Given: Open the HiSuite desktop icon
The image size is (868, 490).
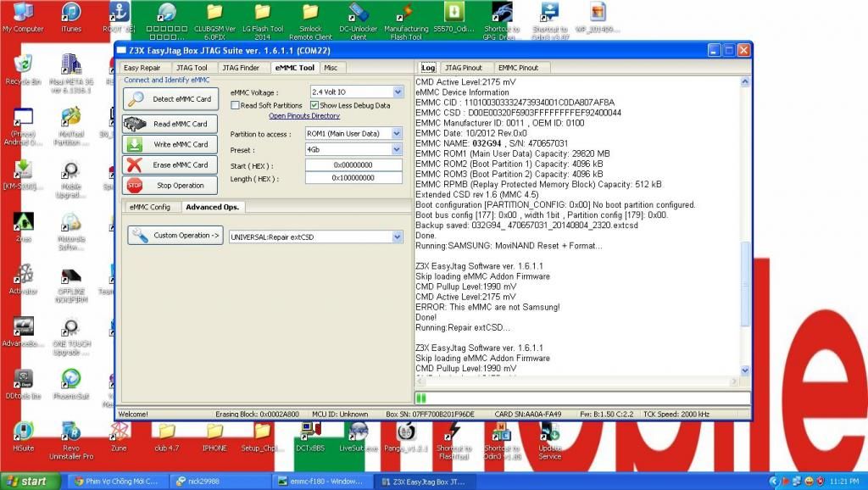Looking at the screenshot, I should (23, 437).
